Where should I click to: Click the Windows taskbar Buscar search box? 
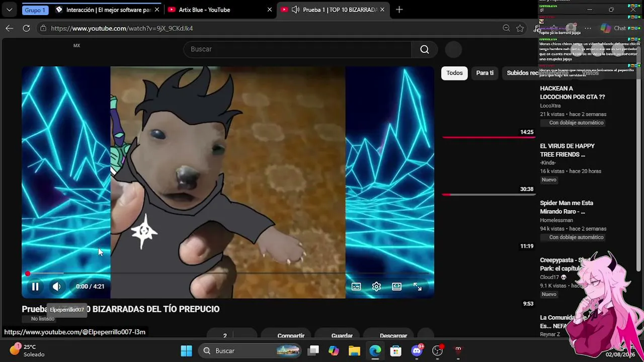[250, 351]
